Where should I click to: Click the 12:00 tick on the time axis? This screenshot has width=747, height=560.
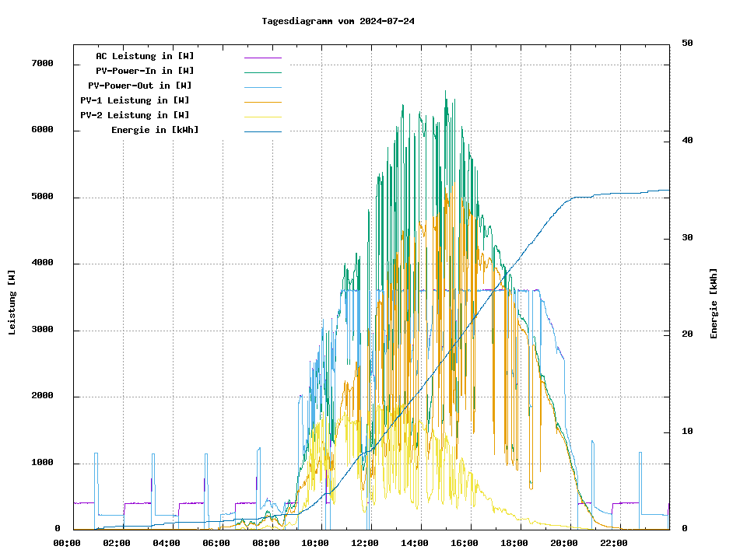coord(365,543)
